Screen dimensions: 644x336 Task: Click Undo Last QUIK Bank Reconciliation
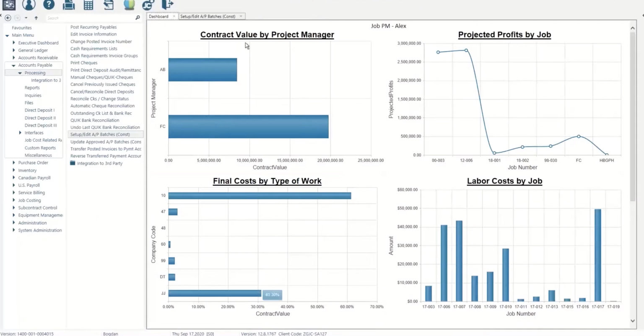[105, 127]
